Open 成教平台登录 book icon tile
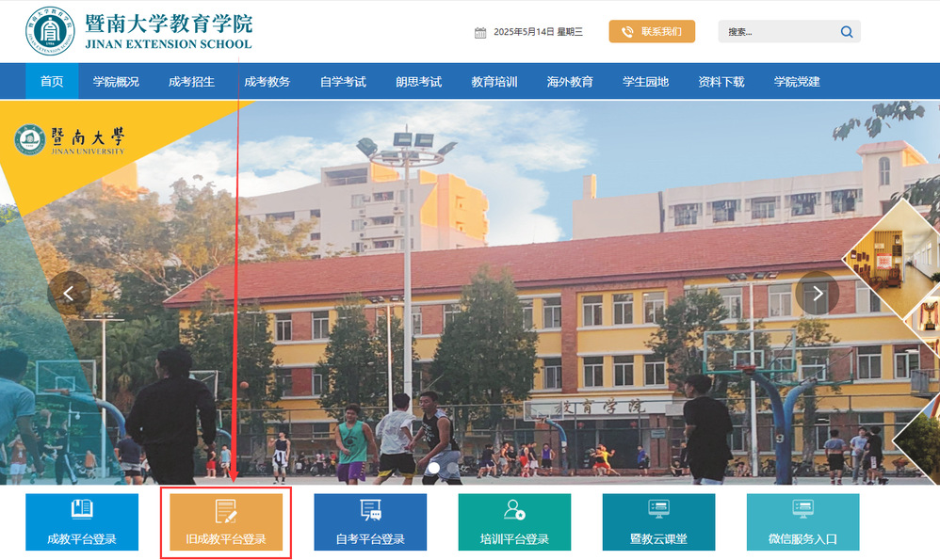Screen dimensions: 940x560 pos(82,521)
